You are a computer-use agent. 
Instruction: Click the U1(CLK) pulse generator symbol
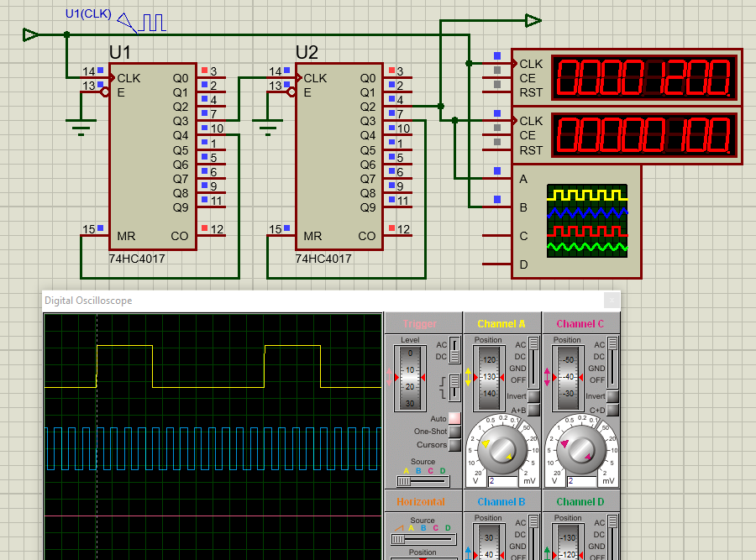[x=143, y=22]
